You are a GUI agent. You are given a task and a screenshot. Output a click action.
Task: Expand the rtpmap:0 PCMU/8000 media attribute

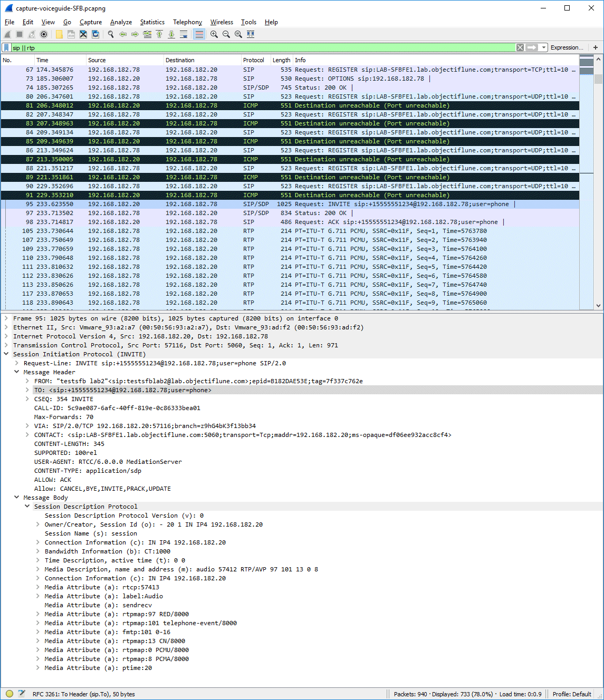coord(38,650)
